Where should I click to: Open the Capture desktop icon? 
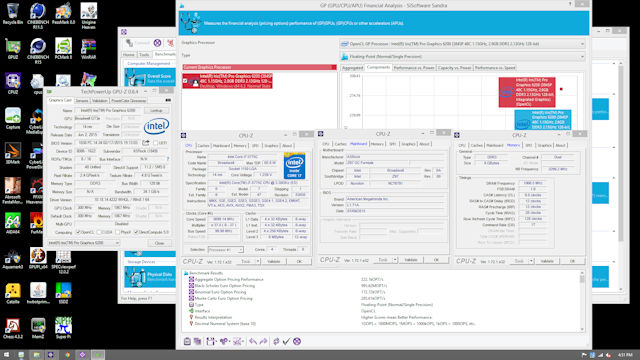(13, 118)
